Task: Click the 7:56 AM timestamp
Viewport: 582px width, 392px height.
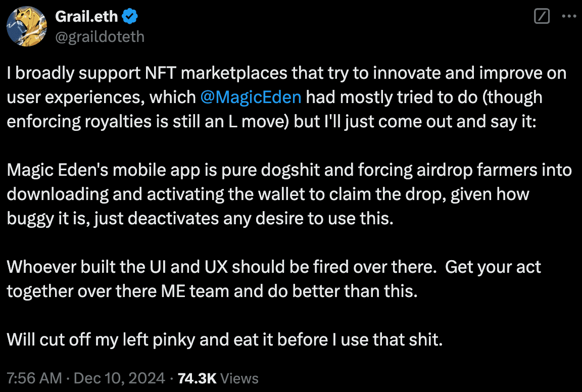Action: click(34, 378)
